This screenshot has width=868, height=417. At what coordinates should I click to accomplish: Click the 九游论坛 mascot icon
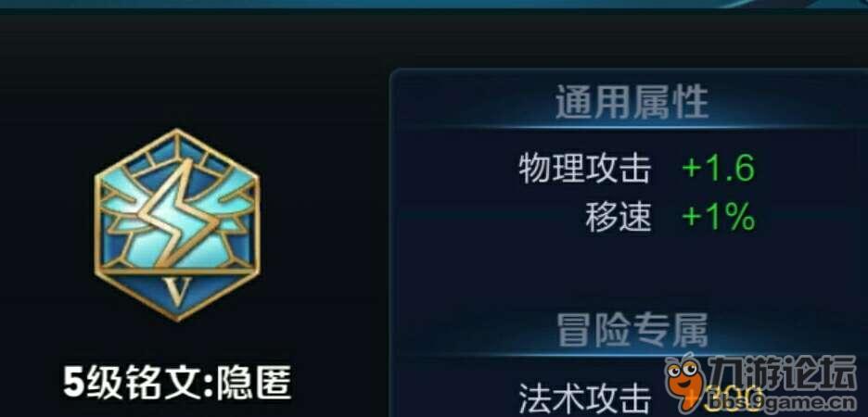coord(686,381)
